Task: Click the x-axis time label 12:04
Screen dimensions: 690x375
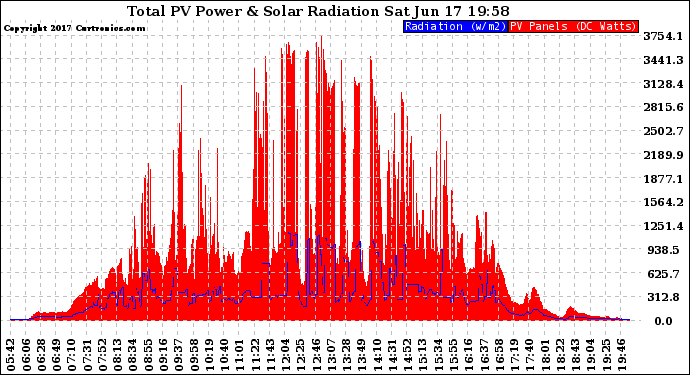Action: click(285, 355)
